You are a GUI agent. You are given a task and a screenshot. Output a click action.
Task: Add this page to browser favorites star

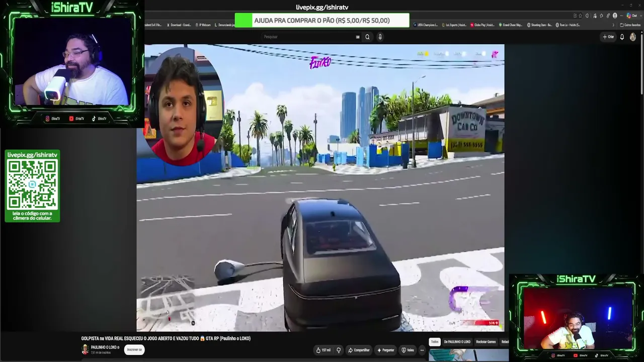580,16
